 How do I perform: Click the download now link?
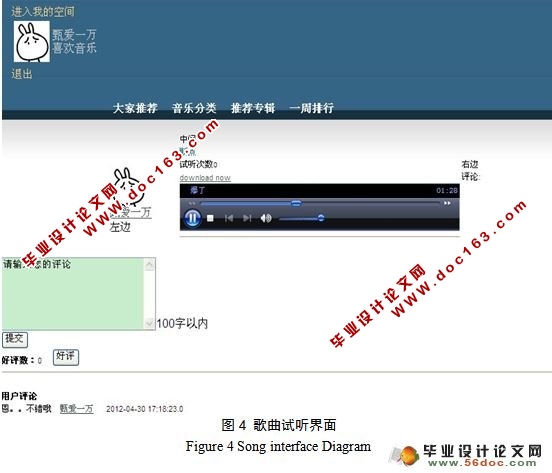click(x=205, y=178)
